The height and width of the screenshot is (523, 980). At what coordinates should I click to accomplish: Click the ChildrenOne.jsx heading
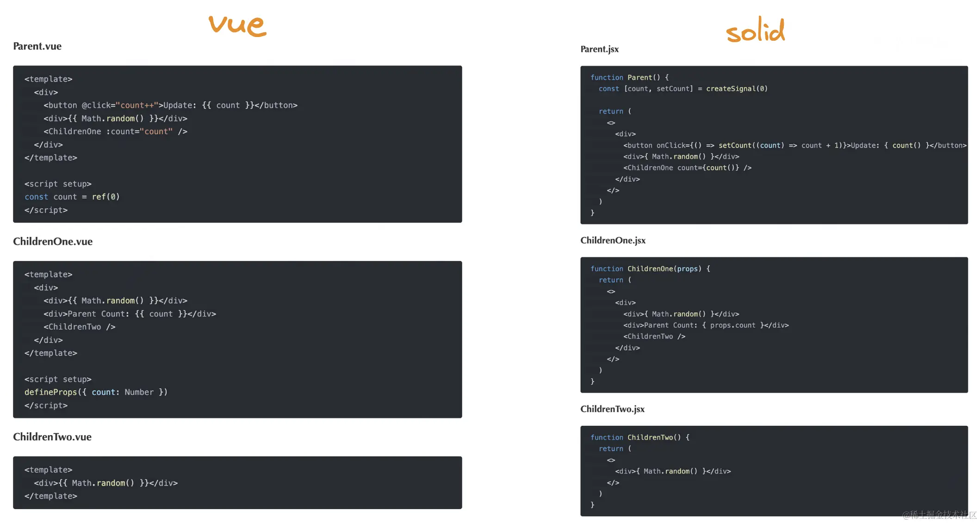pyautogui.click(x=613, y=240)
